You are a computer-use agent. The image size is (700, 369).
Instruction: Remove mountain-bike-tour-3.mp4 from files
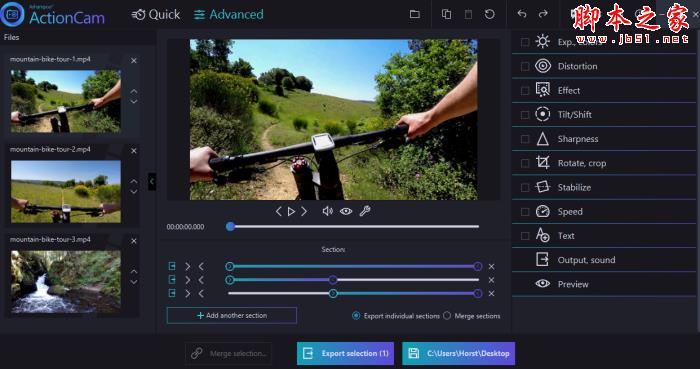point(134,241)
